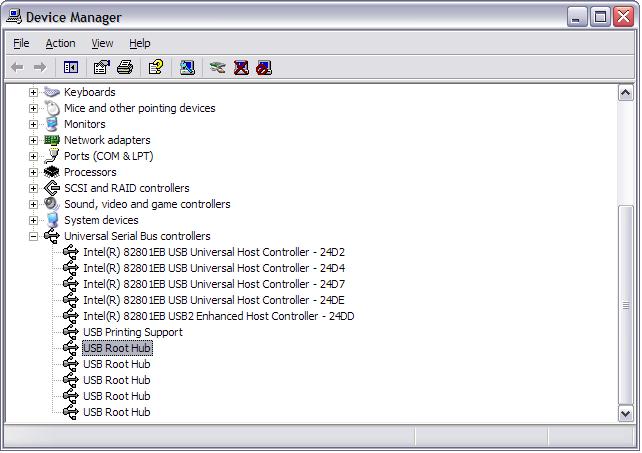Scan for hardware changes toolbar icon
The width and height of the screenshot is (642, 453).
pos(187,67)
